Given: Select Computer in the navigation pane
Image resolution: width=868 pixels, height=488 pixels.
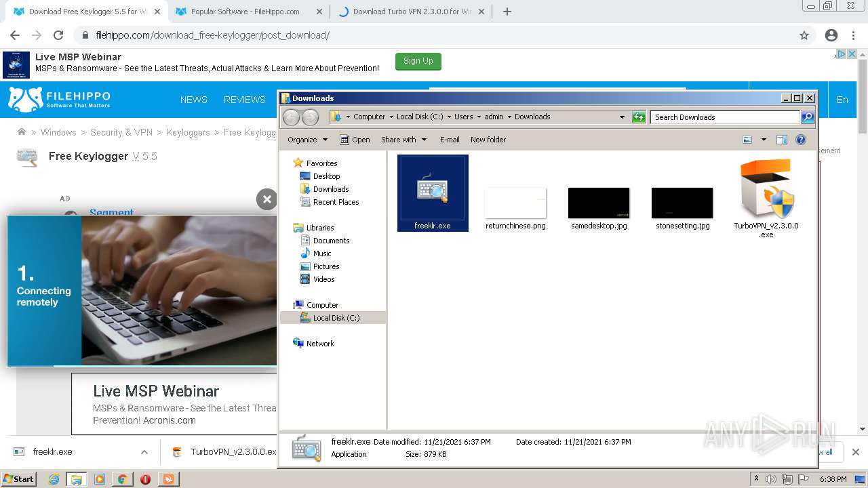Looking at the screenshot, I should [x=322, y=305].
